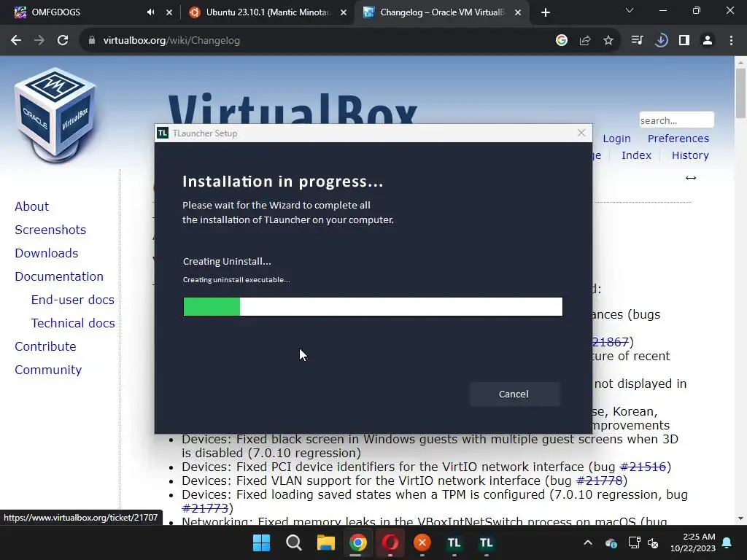Viewport: 747px width, 560px height.
Task: Open the Contribute sidebar link
Action: click(x=46, y=346)
